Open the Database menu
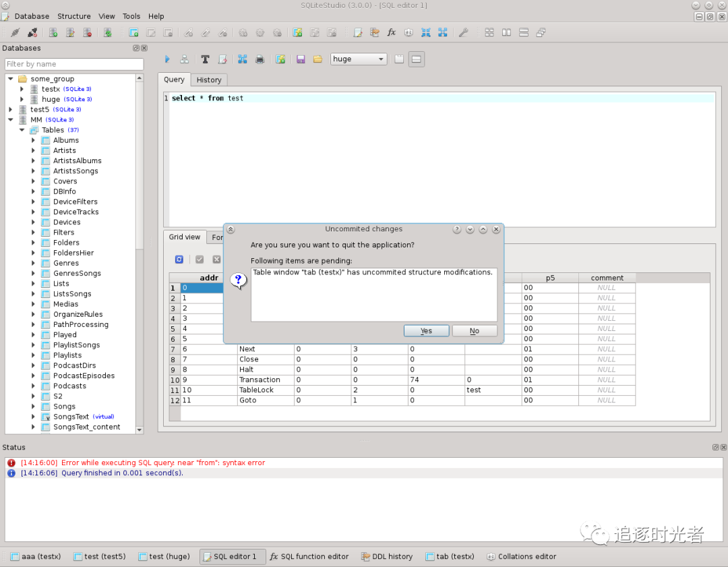 click(32, 16)
